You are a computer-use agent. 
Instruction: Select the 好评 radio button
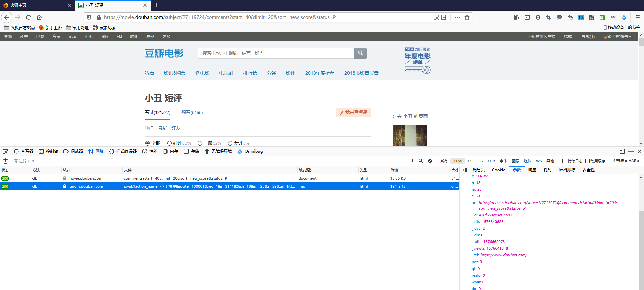tap(169, 143)
